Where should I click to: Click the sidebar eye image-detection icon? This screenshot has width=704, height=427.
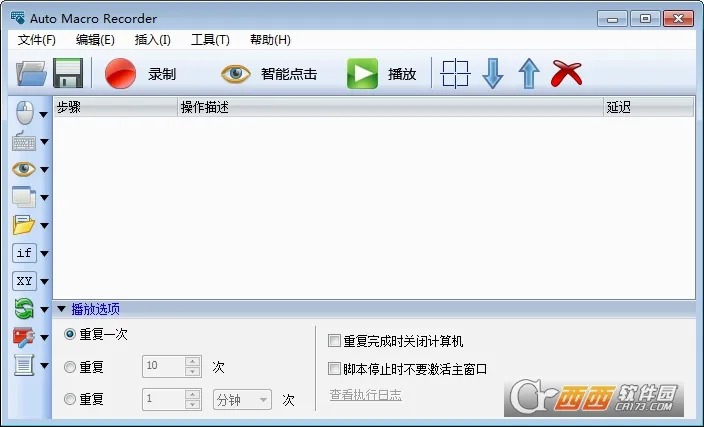(x=24, y=169)
